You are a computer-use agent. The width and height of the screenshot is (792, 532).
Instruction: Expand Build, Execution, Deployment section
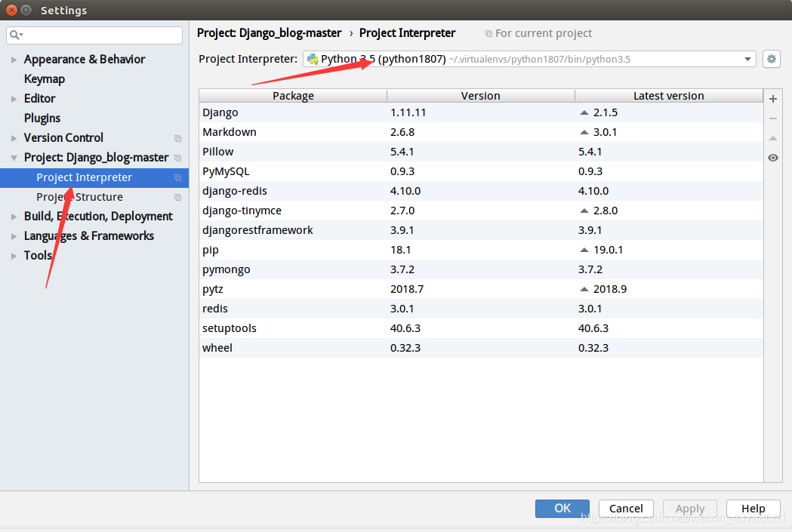[14, 217]
